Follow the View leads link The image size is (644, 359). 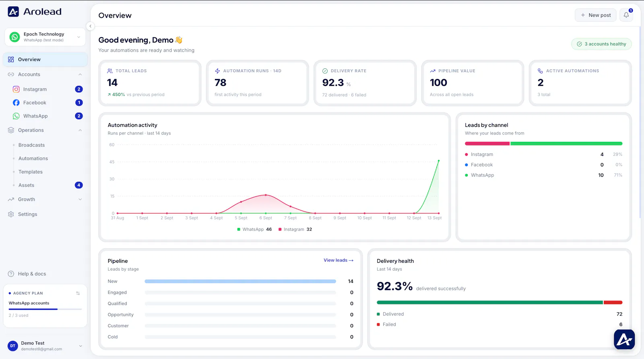point(339,260)
